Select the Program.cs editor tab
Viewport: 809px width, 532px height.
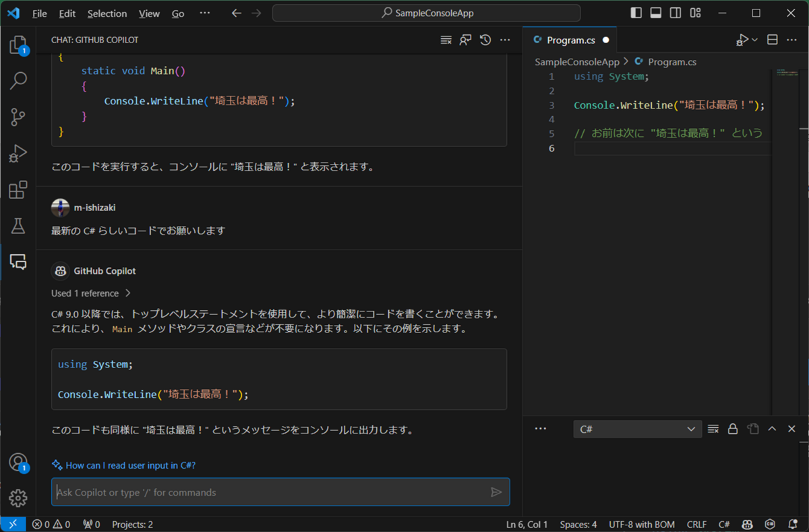[x=570, y=40]
